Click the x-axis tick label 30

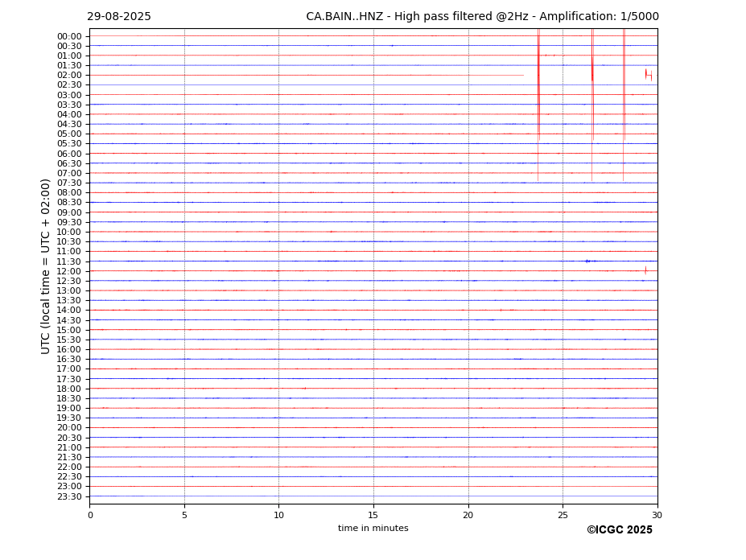click(x=657, y=515)
